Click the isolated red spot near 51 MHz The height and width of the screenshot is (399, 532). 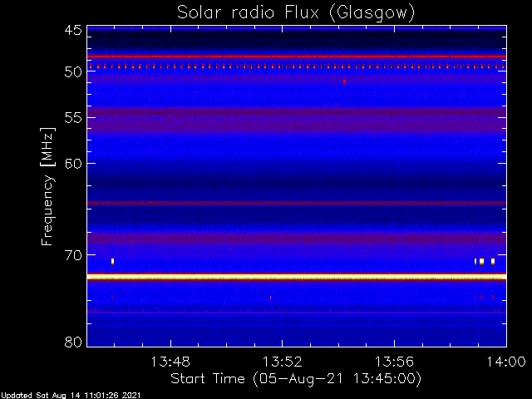(x=344, y=81)
